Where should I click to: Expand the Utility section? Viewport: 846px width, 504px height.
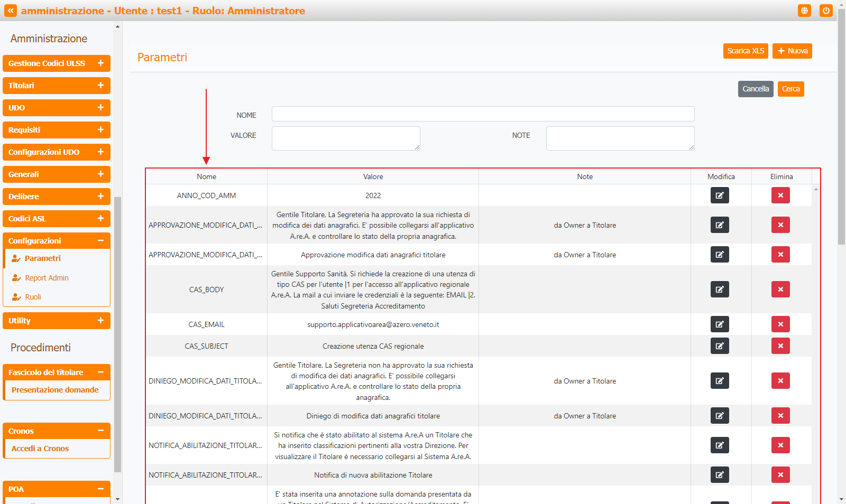[100, 321]
